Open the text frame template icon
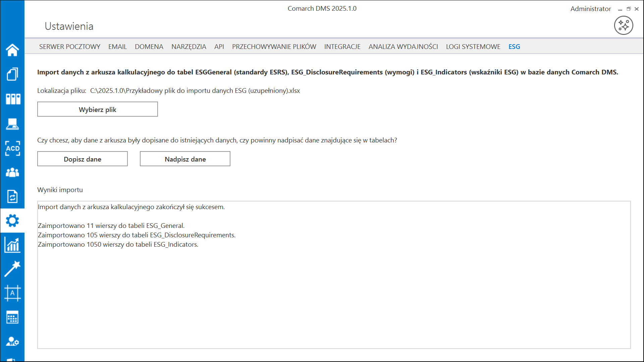Screen dimensions: 644x362 click(x=12, y=293)
